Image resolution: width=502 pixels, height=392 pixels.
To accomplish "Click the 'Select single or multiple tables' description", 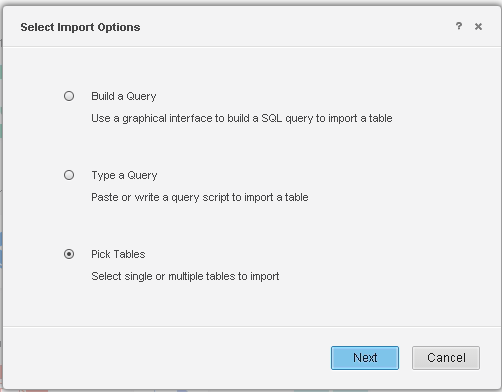I will 185,276.
